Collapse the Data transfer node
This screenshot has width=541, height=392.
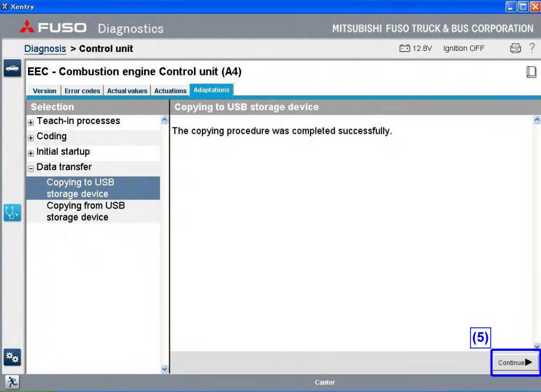(x=31, y=168)
